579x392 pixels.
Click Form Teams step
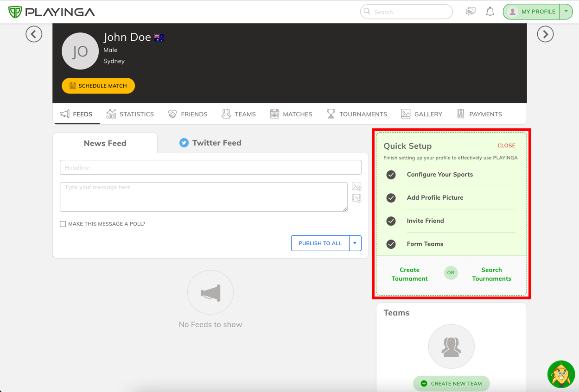tap(425, 244)
